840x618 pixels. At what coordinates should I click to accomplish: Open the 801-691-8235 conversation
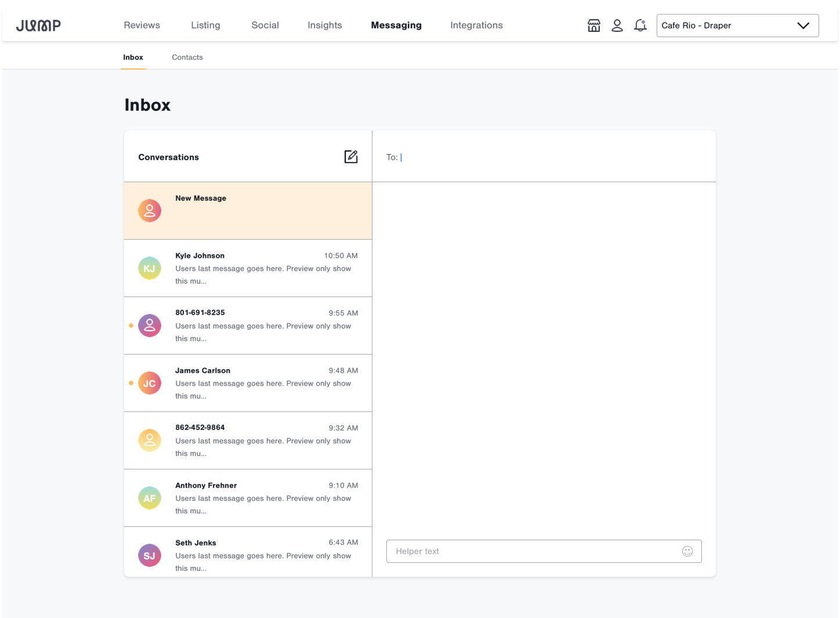click(248, 326)
